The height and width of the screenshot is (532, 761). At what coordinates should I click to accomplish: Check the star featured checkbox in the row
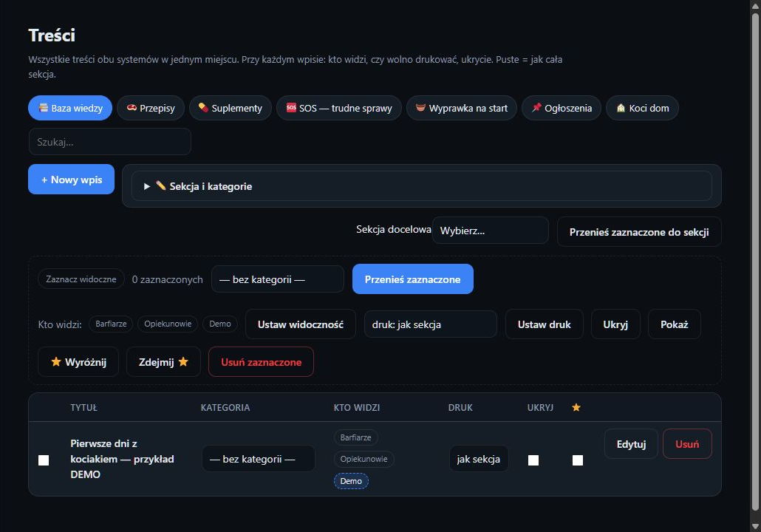tap(578, 460)
